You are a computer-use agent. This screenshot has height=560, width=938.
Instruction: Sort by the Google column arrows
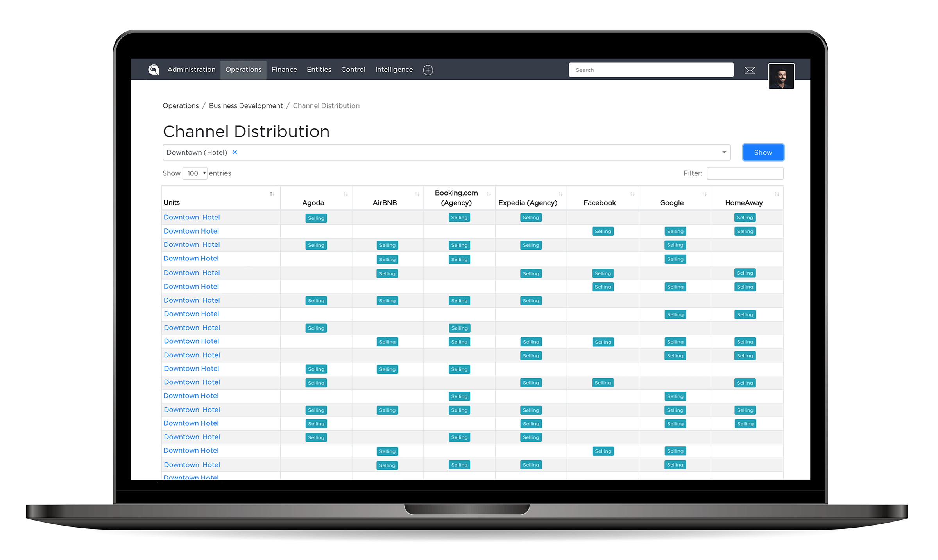[x=704, y=194]
